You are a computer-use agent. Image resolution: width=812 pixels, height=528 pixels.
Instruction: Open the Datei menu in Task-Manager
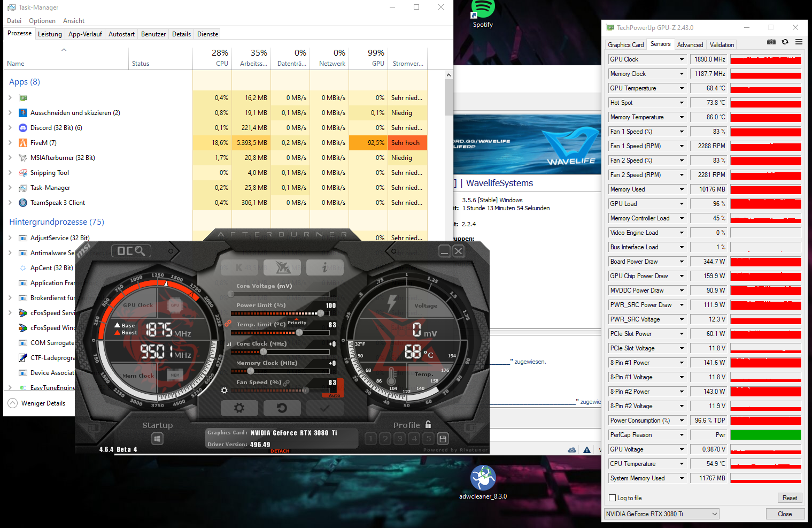click(14, 21)
